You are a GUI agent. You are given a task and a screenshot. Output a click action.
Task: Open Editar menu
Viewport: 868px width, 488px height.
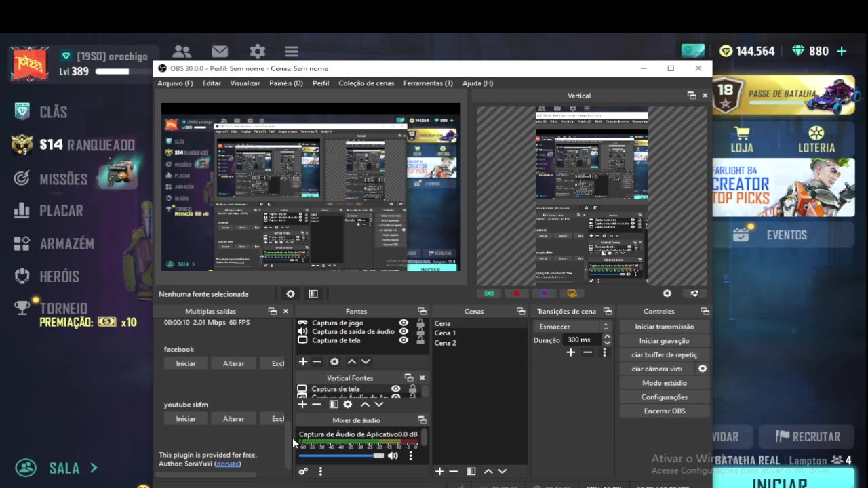(x=212, y=83)
